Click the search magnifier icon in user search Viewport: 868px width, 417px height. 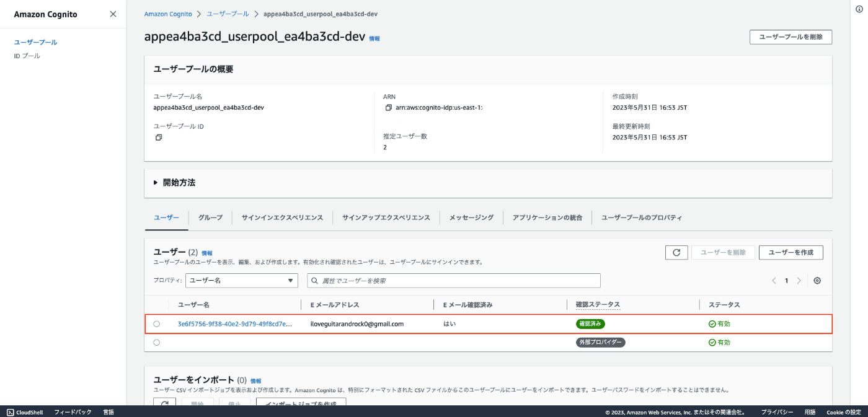pos(316,281)
